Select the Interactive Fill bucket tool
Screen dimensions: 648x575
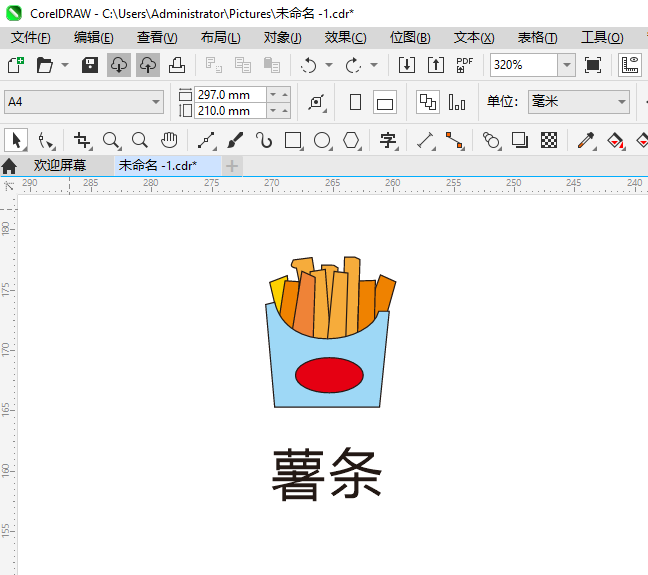coord(615,141)
